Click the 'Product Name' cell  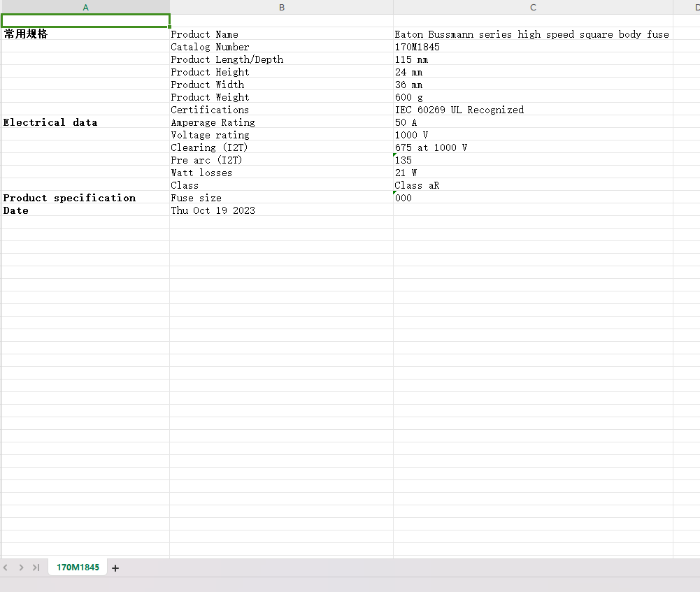(282, 34)
